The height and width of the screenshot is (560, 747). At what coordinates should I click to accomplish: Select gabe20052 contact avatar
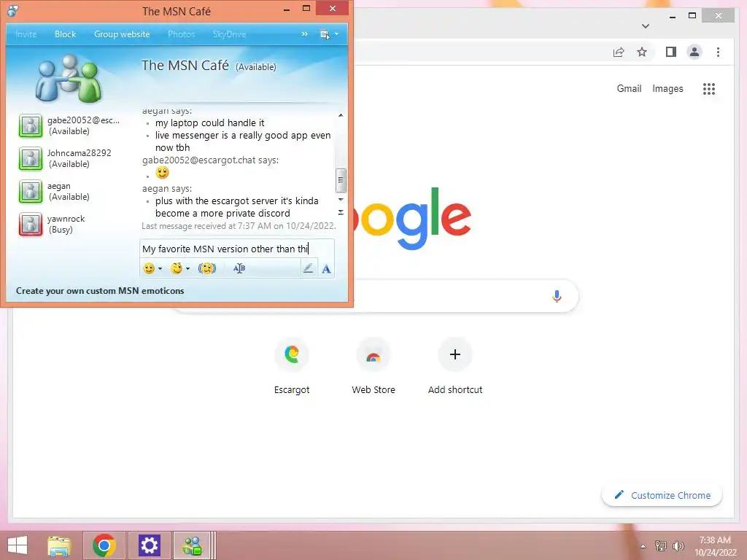click(x=31, y=125)
